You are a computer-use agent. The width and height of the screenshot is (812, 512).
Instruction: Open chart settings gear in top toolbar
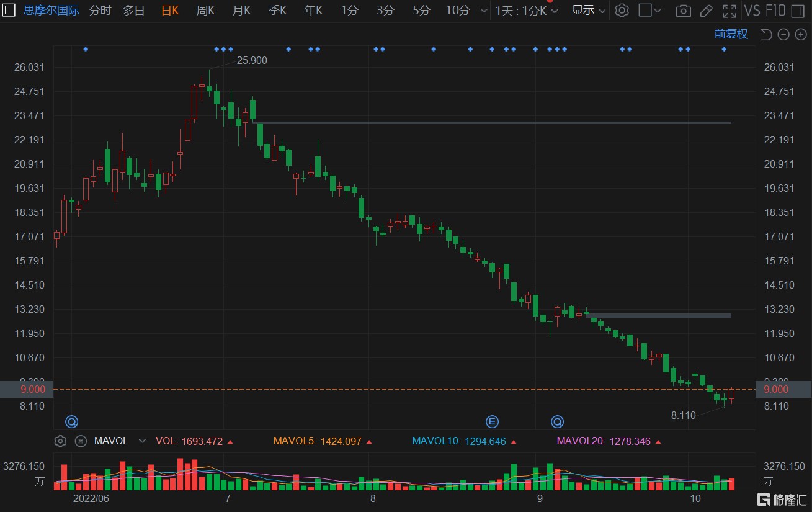622,11
